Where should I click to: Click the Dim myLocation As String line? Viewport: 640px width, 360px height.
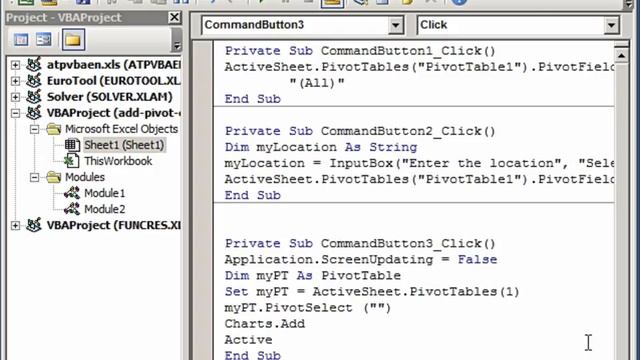(321, 147)
